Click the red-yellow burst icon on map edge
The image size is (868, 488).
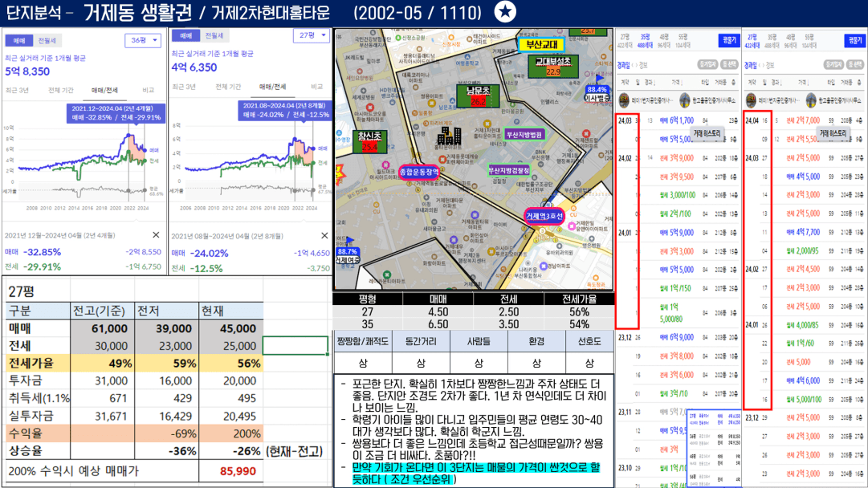[340, 173]
